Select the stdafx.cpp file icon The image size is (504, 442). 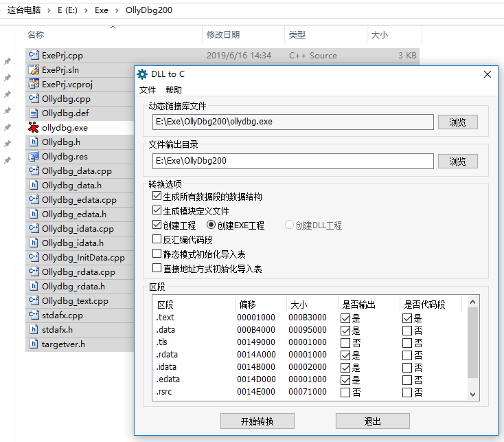[34, 316]
